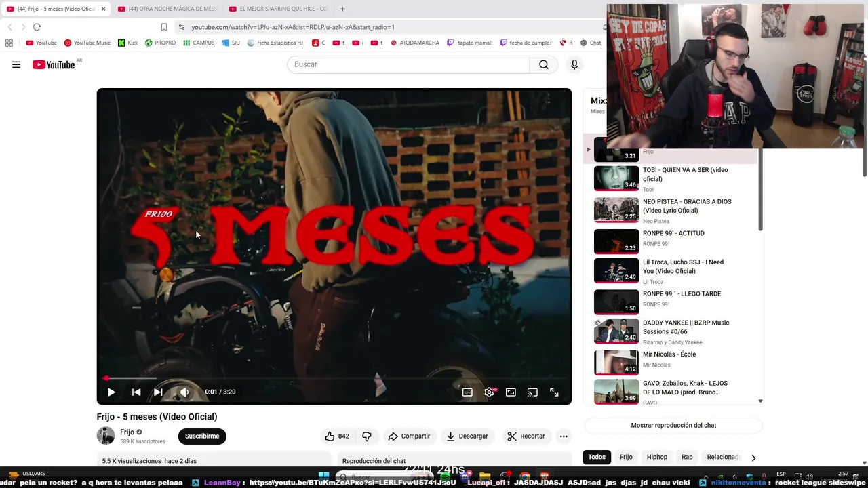Share video with Compartir button
Viewport: 868px width, 488px height.
click(x=409, y=436)
